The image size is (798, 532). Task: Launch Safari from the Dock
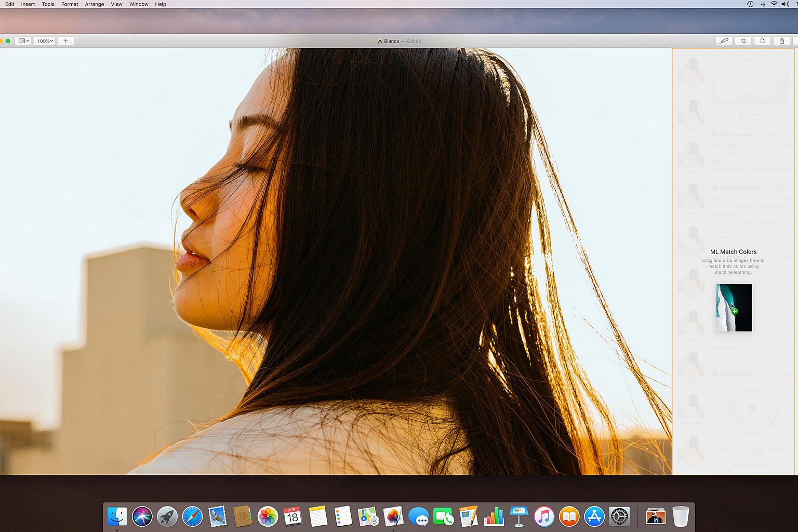192,517
